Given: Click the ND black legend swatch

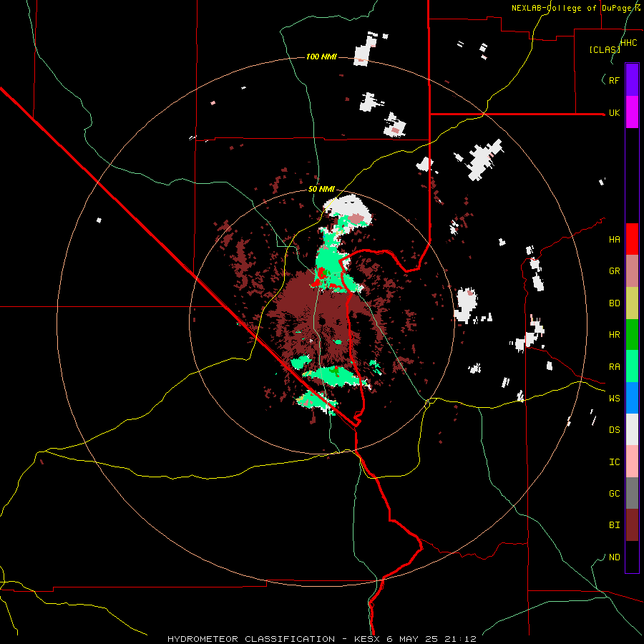Looking at the screenshot, I should click(x=632, y=557).
